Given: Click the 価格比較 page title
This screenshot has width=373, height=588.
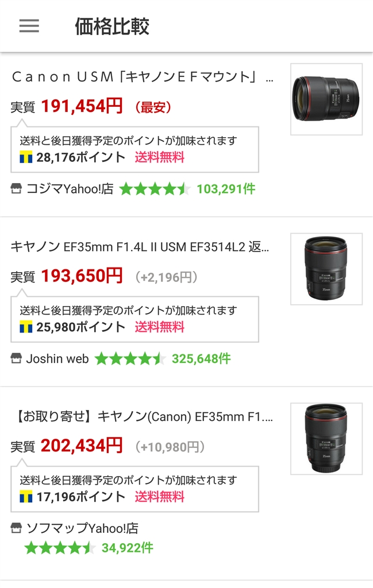Looking at the screenshot, I should click(x=112, y=26).
